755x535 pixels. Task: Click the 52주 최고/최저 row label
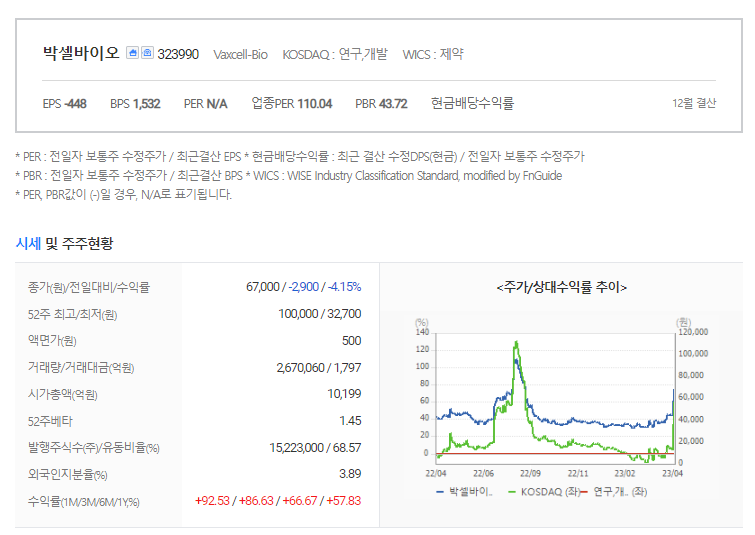click(x=72, y=314)
